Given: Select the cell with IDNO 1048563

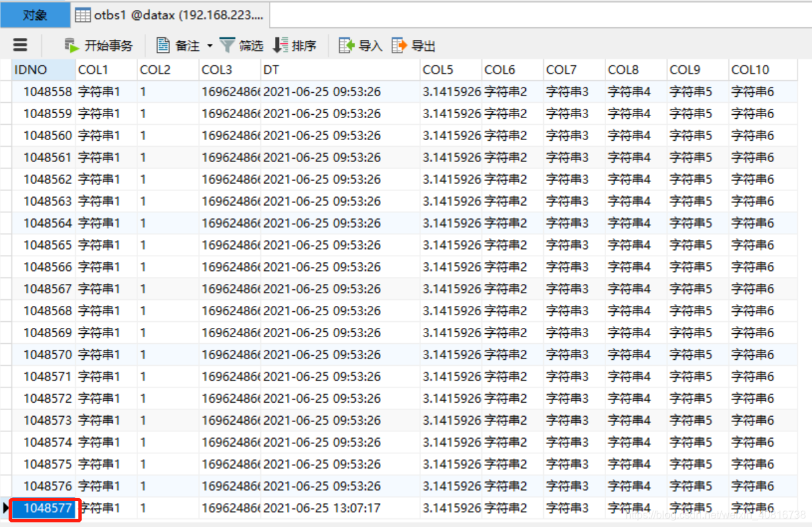Looking at the screenshot, I should pyautogui.click(x=44, y=201).
